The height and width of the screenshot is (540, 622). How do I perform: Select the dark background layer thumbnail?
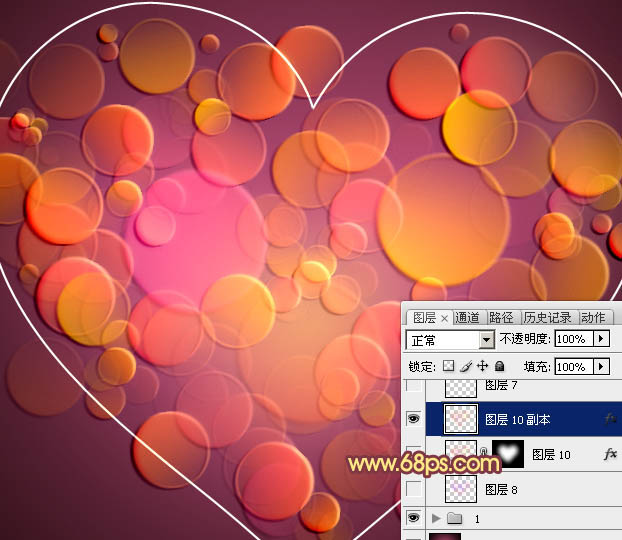pos(445,536)
